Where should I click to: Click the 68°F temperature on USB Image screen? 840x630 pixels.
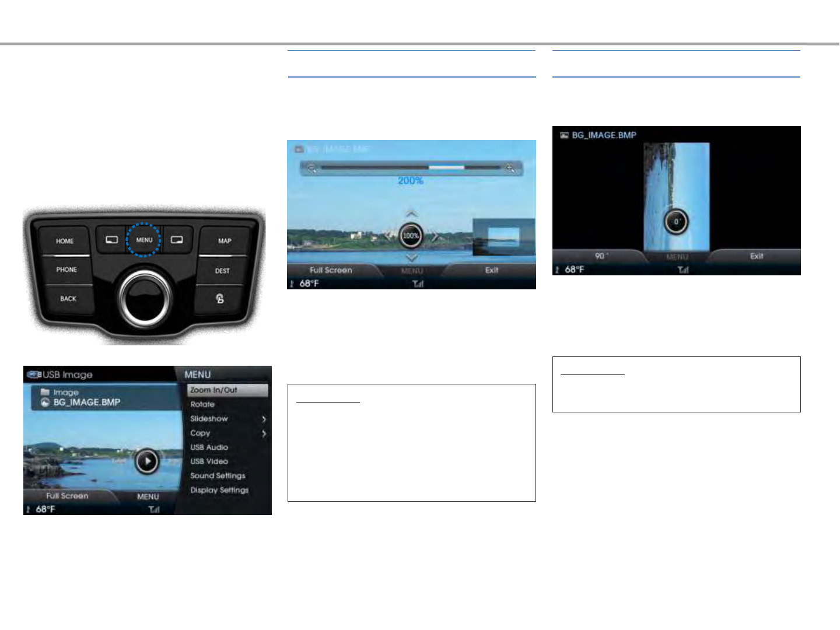[x=45, y=509]
